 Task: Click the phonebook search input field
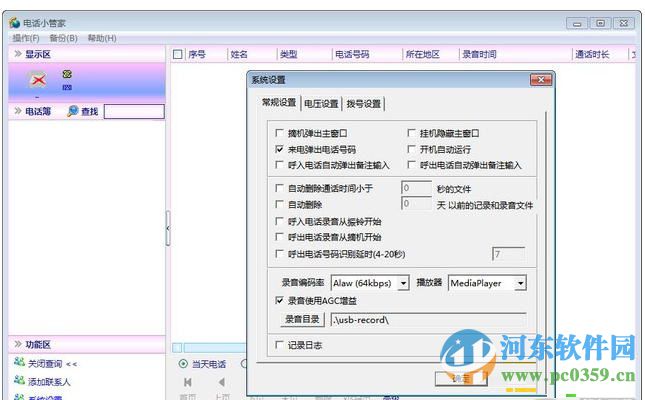click(134, 111)
